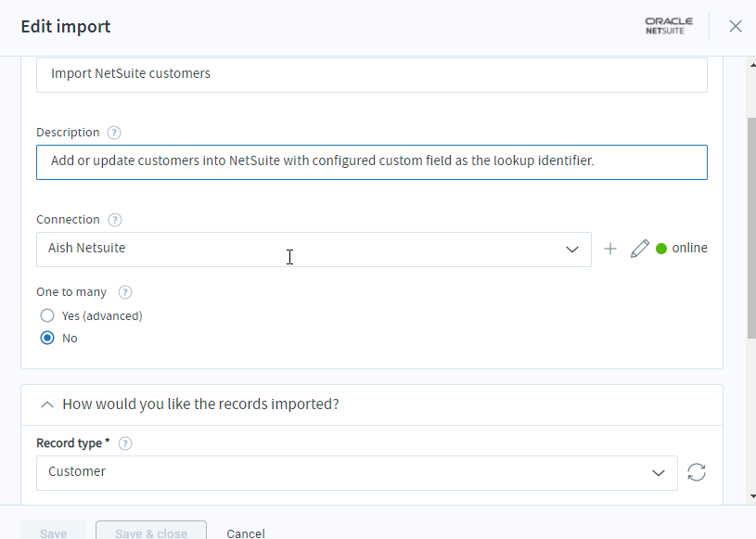Click the vertical scrollbar thumb
This screenshot has height=539, width=756.
pos(751,228)
